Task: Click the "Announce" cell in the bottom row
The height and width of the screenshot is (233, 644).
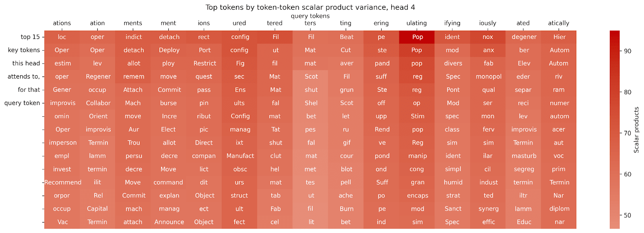Action: (169, 222)
